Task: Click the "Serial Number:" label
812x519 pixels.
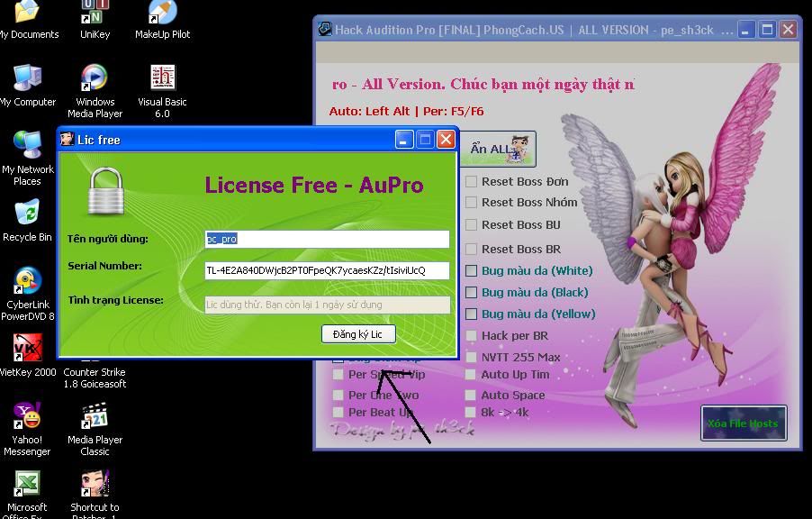Action: [x=104, y=266]
